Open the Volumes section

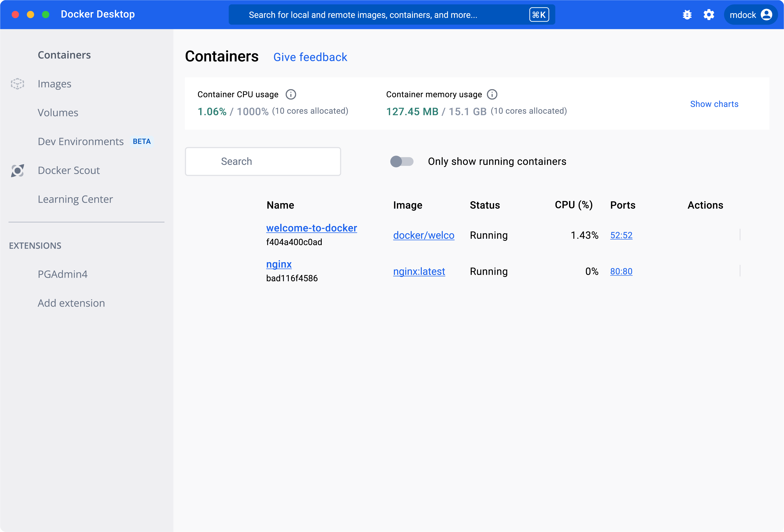58,113
